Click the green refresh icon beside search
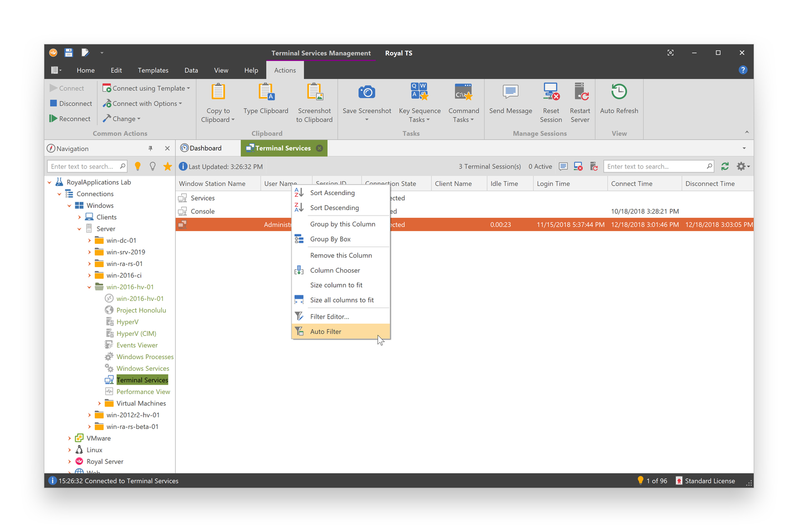 tap(725, 166)
